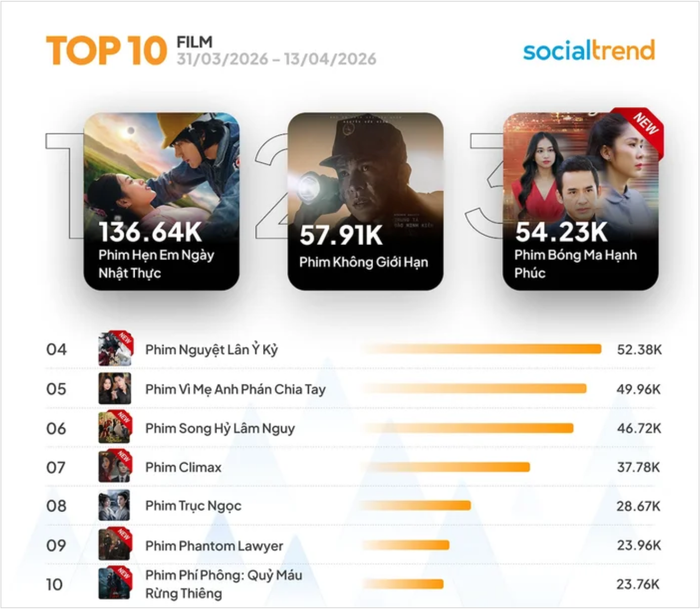Click the socialtrend logo
This screenshot has height=609, width=700.
coord(588,50)
